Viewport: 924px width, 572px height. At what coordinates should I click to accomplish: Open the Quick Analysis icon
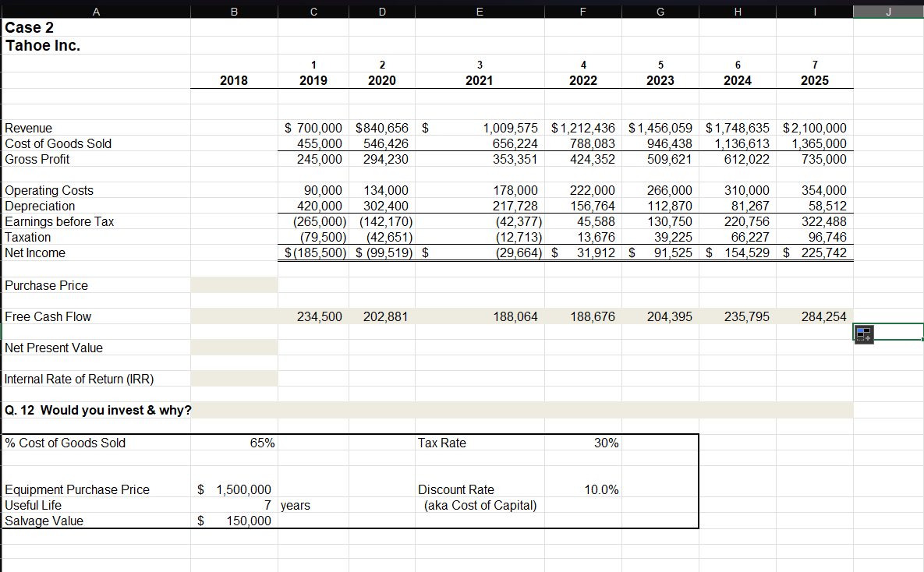864,334
